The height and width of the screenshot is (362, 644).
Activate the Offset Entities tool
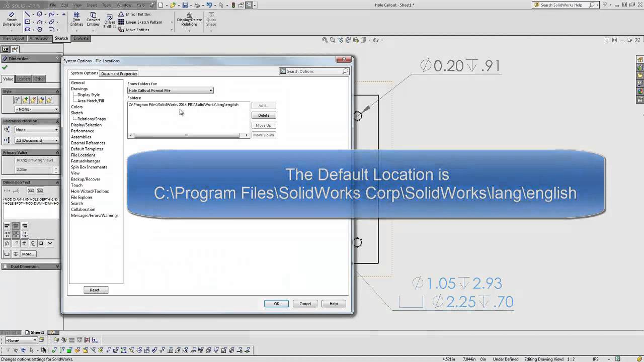(x=109, y=22)
